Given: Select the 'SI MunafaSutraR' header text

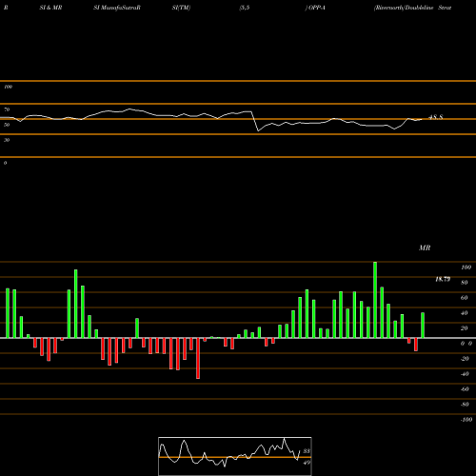Looking at the screenshot, I should [x=117, y=8].
